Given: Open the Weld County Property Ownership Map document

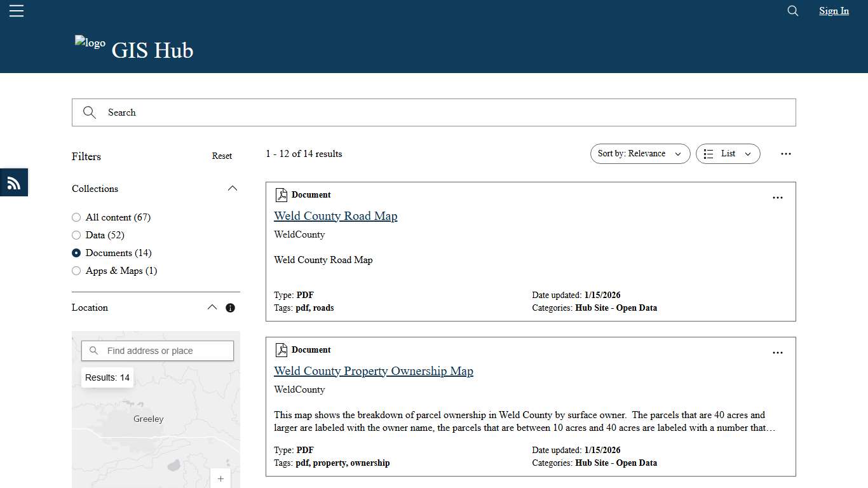Looking at the screenshot, I should click(x=374, y=370).
